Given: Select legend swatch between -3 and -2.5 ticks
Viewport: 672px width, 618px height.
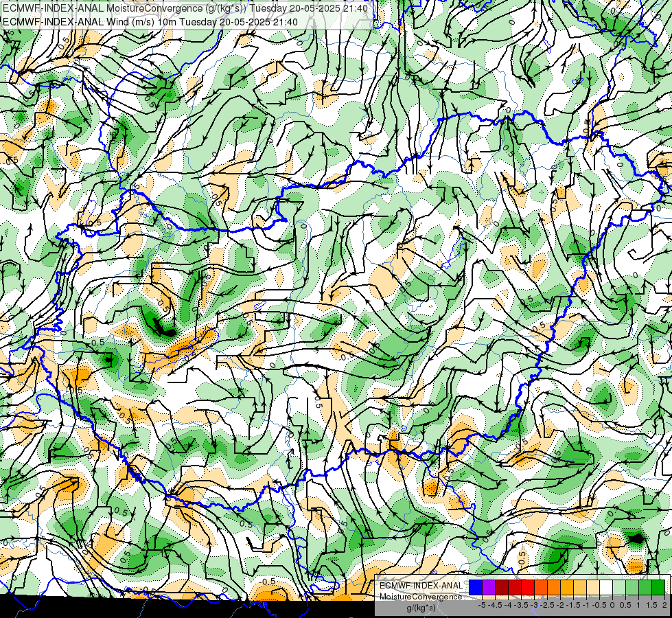Looking at the screenshot, I should (x=541, y=588).
